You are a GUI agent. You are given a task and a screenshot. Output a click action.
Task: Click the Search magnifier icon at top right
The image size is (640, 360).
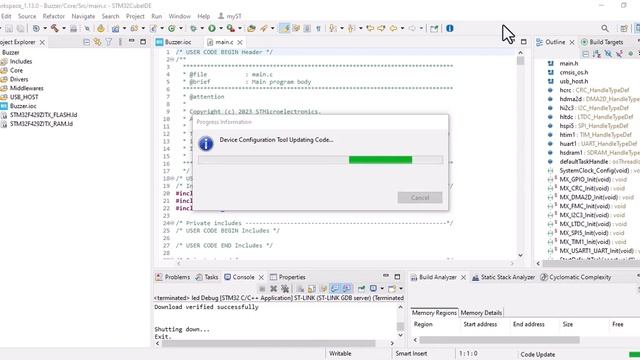coord(605,28)
